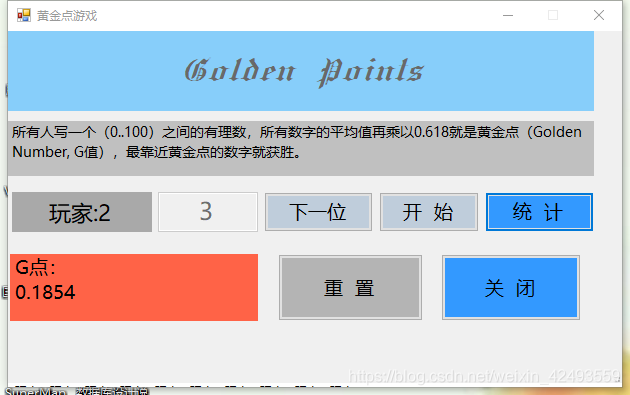Click the disabled maximize button
The width and height of the screenshot is (630, 395).
(553, 15)
